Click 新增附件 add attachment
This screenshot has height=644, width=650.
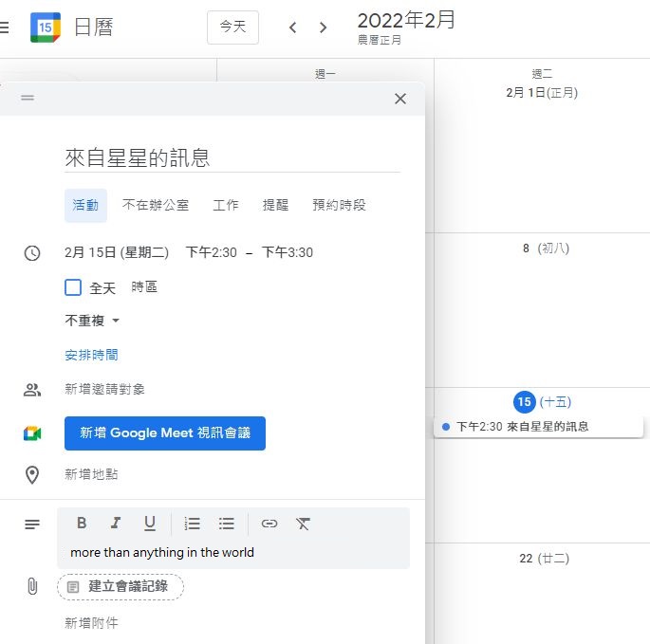point(91,623)
